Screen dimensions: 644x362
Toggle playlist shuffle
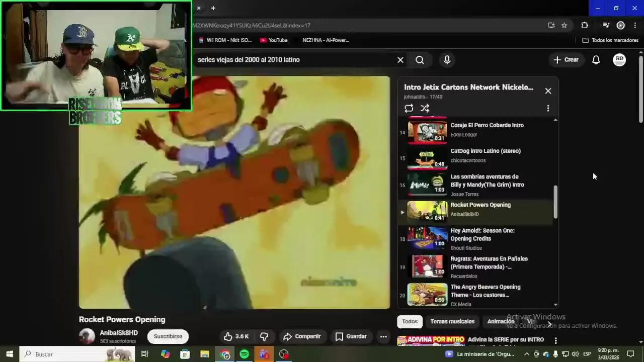tap(425, 108)
